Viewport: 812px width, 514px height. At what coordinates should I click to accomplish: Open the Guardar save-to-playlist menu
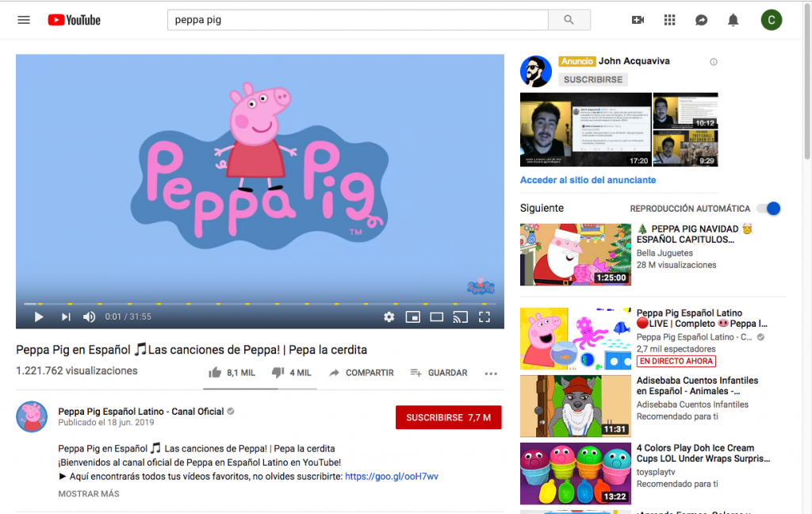coord(439,373)
